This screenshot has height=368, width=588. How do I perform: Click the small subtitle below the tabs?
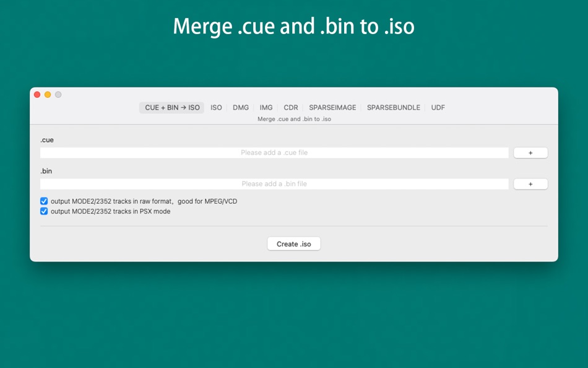pyautogui.click(x=294, y=119)
